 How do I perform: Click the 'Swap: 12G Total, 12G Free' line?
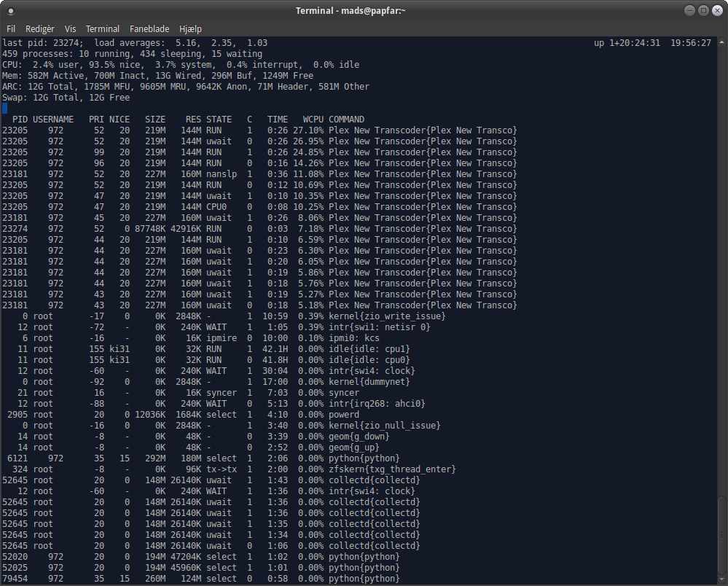coord(66,98)
